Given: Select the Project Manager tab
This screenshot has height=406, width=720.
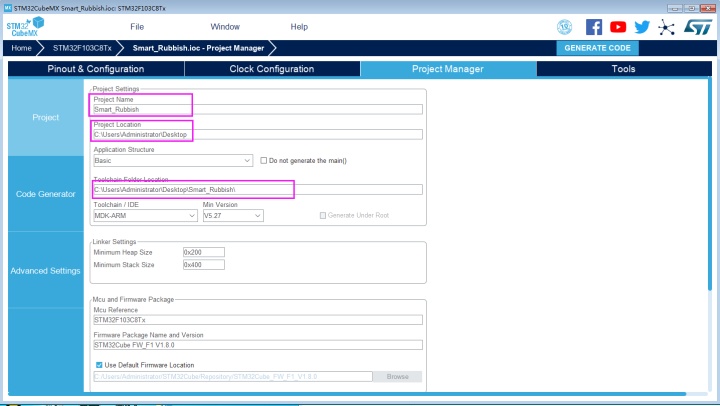Looking at the screenshot, I should (x=448, y=69).
